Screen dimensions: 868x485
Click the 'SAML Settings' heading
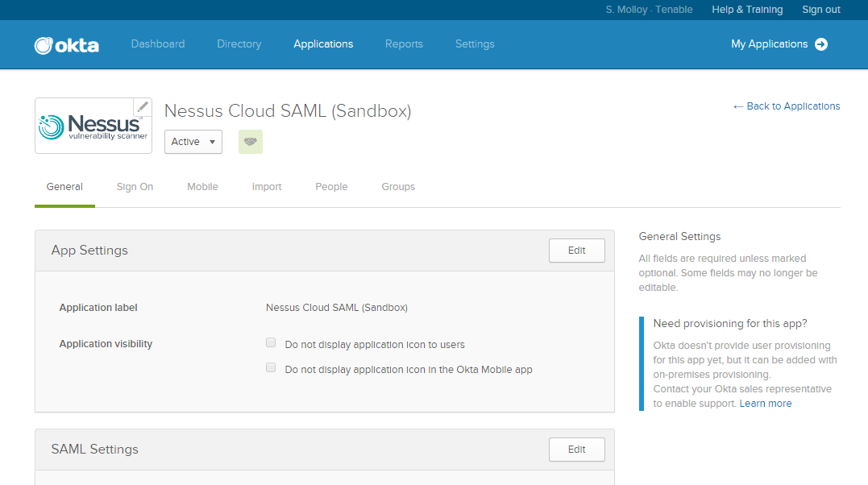click(x=94, y=449)
